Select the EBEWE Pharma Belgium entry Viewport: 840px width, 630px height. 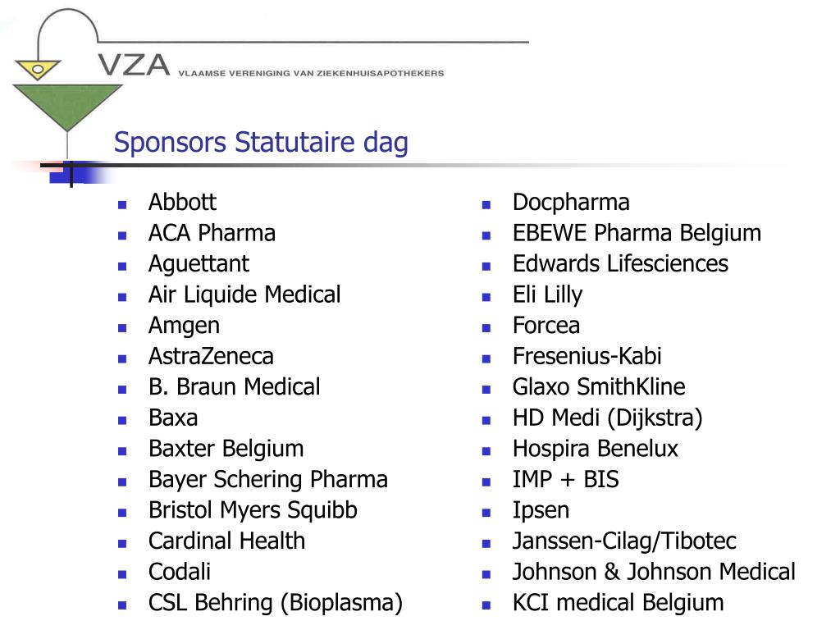pyautogui.click(x=637, y=234)
